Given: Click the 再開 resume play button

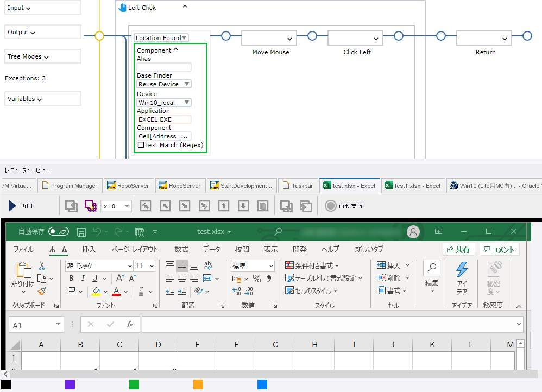Looking at the screenshot, I should (21, 206).
